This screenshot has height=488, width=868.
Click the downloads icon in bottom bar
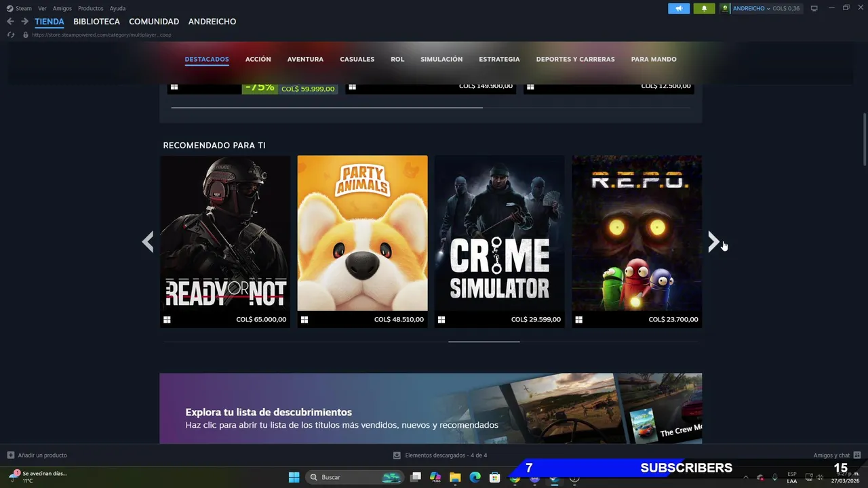pyautogui.click(x=397, y=455)
